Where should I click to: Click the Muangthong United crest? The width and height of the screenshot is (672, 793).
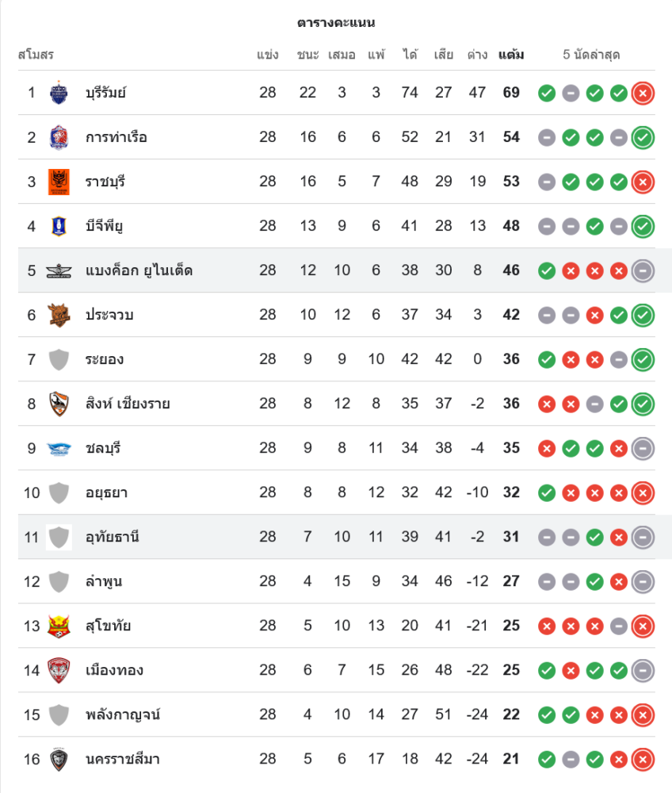pyautogui.click(x=59, y=670)
